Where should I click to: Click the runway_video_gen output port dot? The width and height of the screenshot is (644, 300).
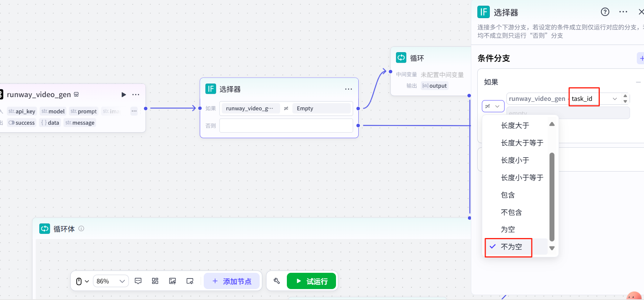[146, 108]
